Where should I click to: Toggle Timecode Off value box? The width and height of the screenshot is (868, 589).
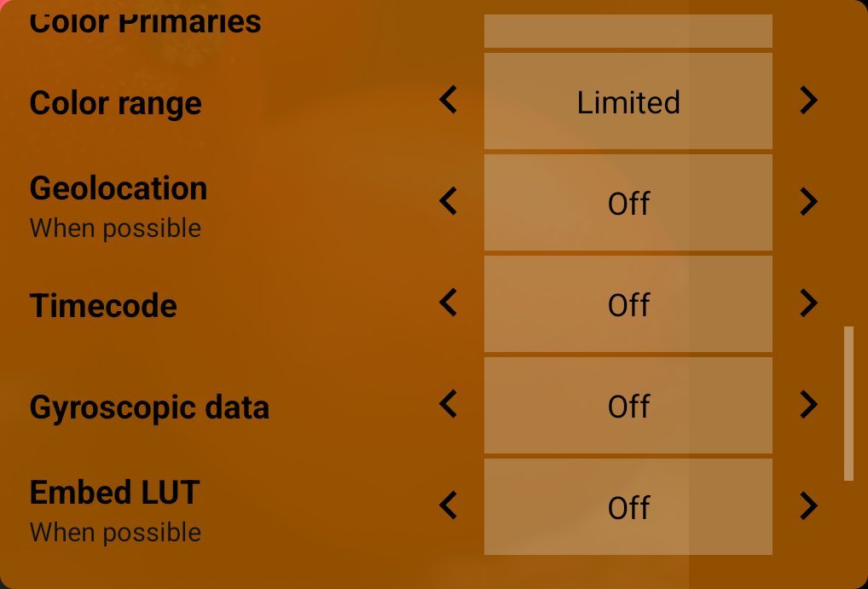pyautogui.click(x=628, y=304)
